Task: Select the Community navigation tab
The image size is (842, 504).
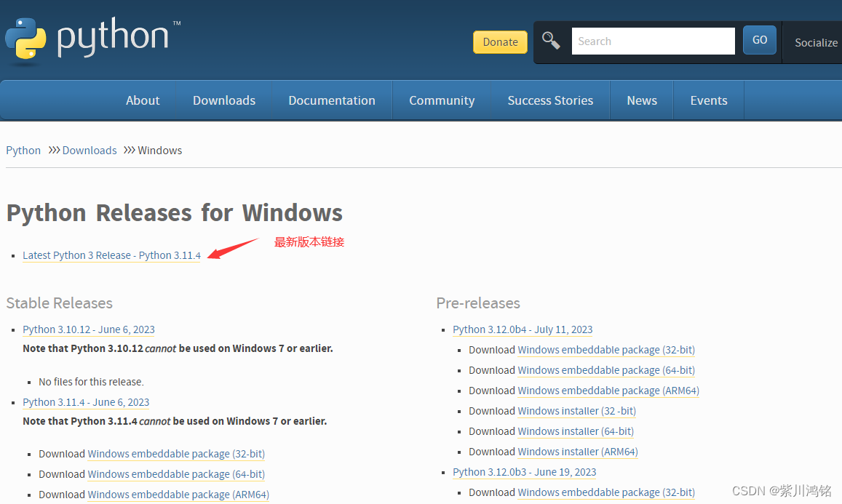Action: [442, 100]
